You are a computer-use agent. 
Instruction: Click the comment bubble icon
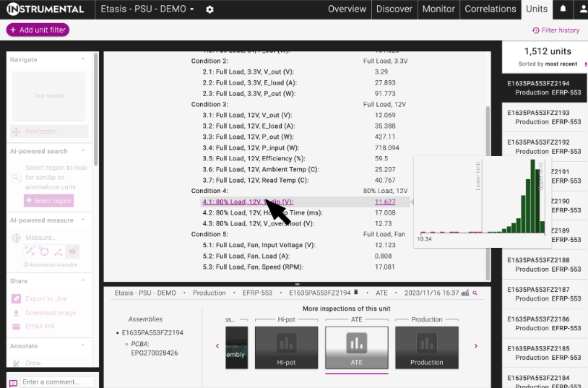[13, 383]
